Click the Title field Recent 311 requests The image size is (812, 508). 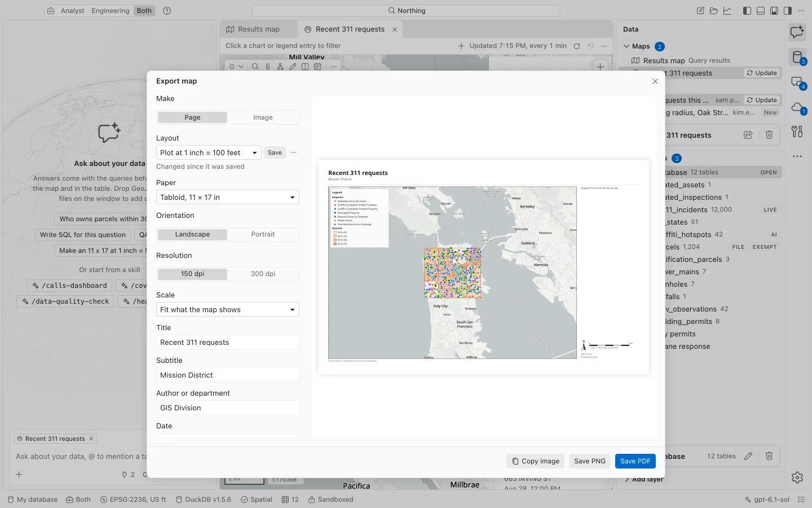click(228, 343)
